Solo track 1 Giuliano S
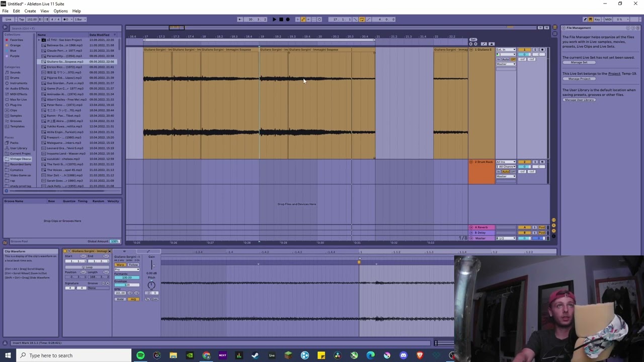644x362 pixels. pos(535,50)
